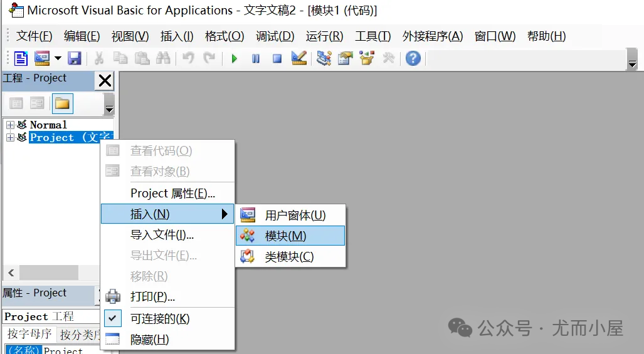This screenshot has height=354, width=644.
Task: Click the Save toolbar icon
Action: (x=75, y=59)
